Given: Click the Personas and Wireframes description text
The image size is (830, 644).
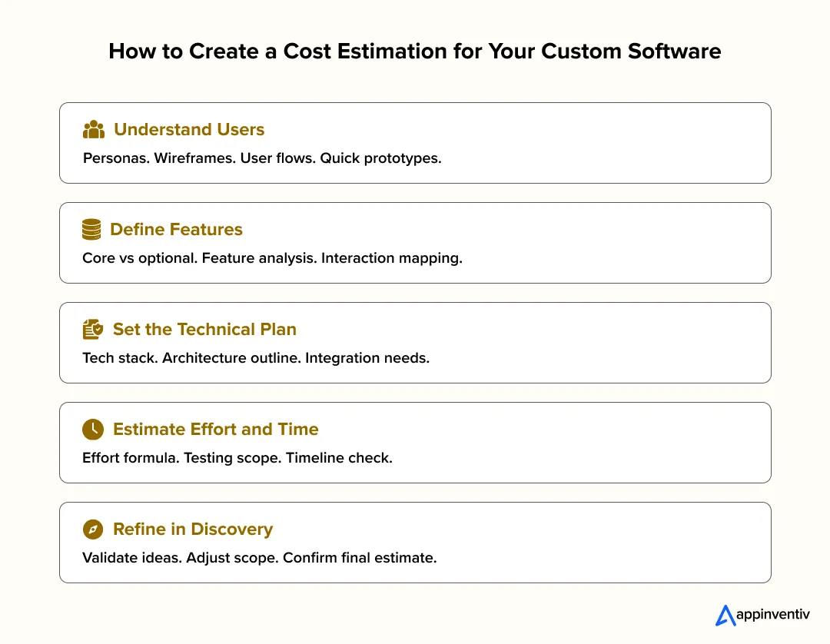Looking at the screenshot, I should (x=262, y=158).
